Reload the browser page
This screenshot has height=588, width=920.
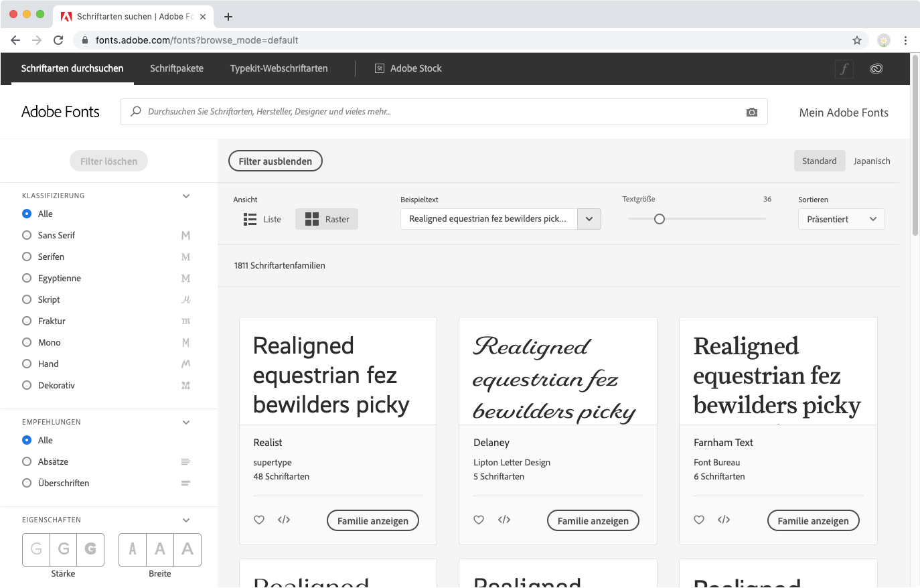(58, 40)
